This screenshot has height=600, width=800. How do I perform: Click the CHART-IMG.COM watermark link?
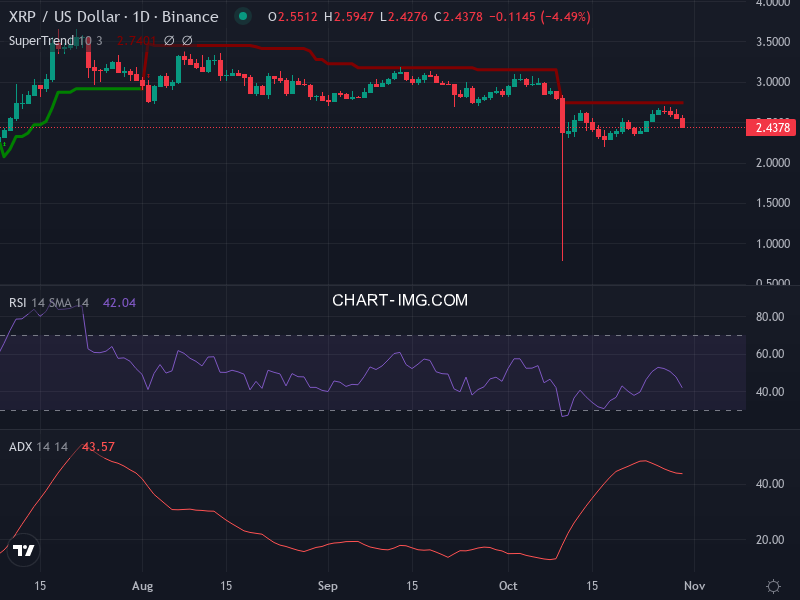401,300
